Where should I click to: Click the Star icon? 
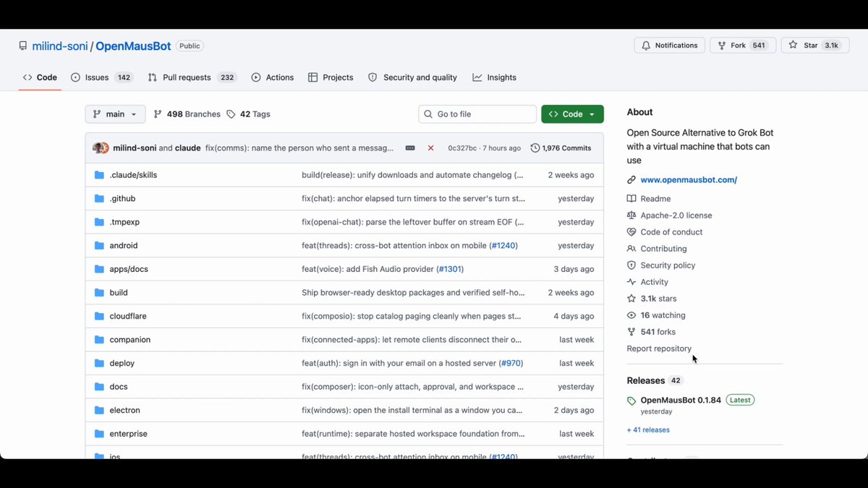(x=793, y=46)
